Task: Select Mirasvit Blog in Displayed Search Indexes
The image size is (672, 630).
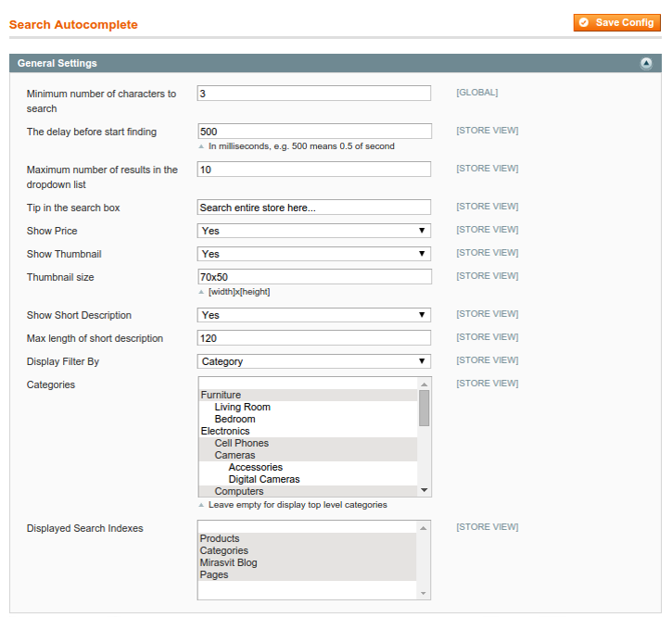Action: pyautogui.click(x=307, y=562)
